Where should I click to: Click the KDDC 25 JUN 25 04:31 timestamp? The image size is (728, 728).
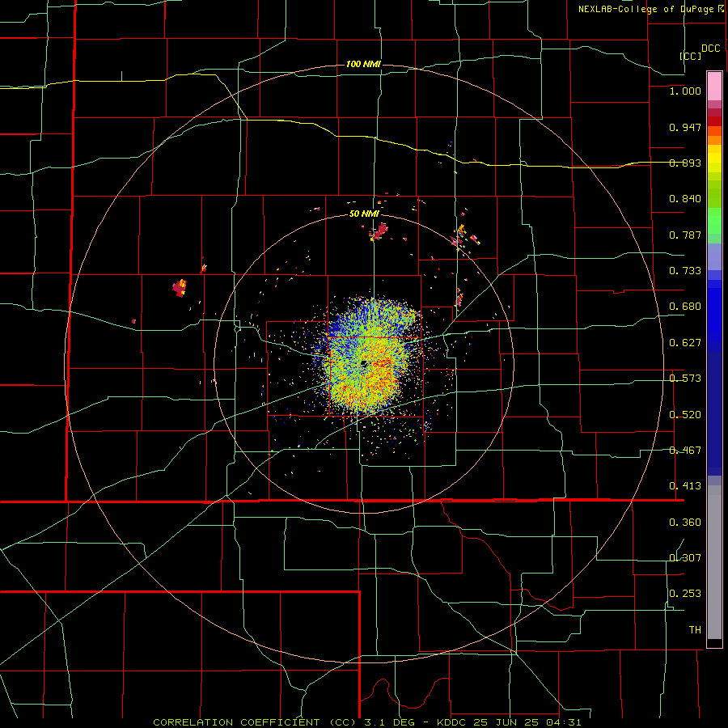point(509,722)
